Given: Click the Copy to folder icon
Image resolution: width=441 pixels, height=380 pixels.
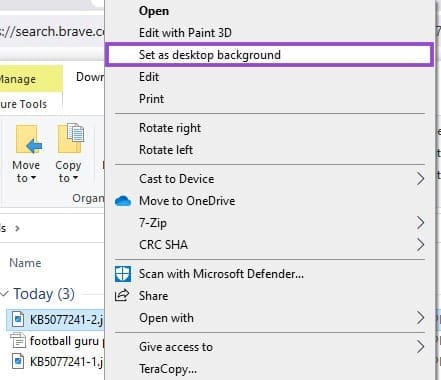Looking at the screenshot, I should 71,138.
